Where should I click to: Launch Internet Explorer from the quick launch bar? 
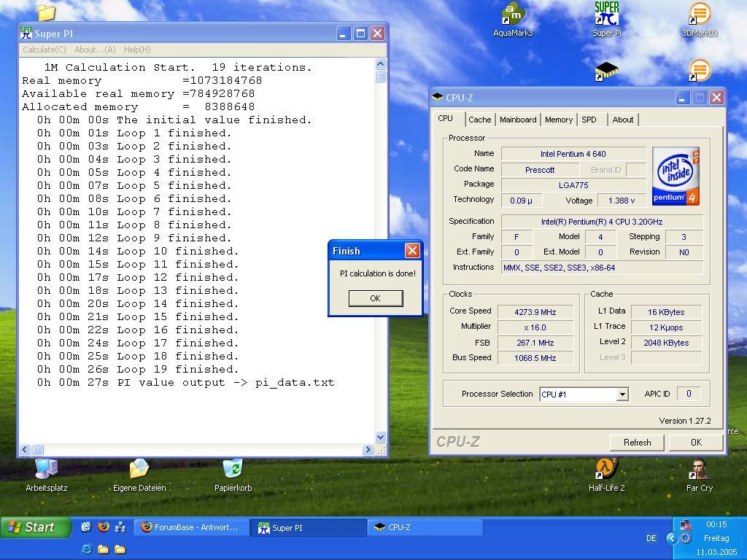(x=87, y=549)
